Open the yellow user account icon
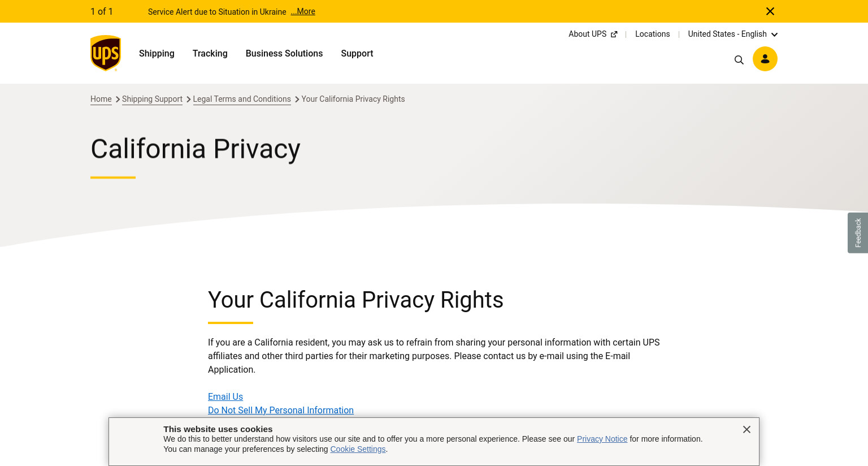 click(765, 59)
